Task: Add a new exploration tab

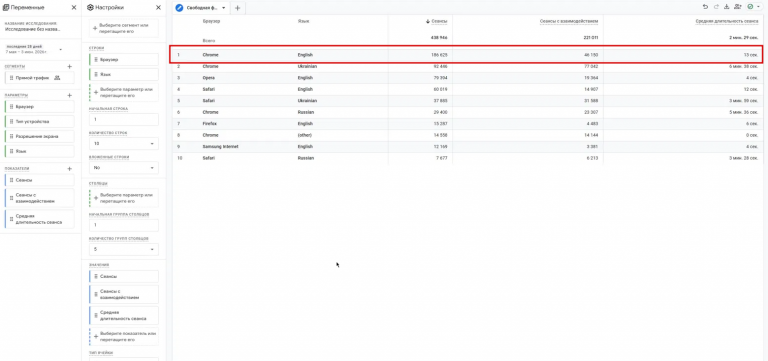Action: click(238, 8)
